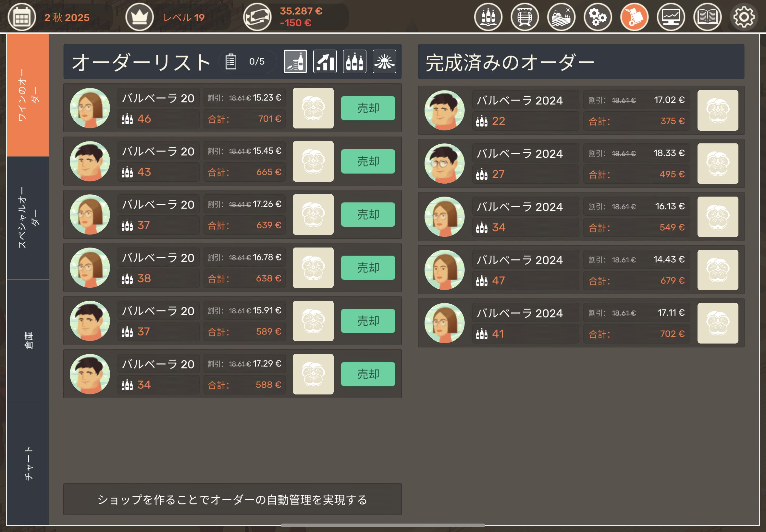Open the チャート tab

(28, 463)
